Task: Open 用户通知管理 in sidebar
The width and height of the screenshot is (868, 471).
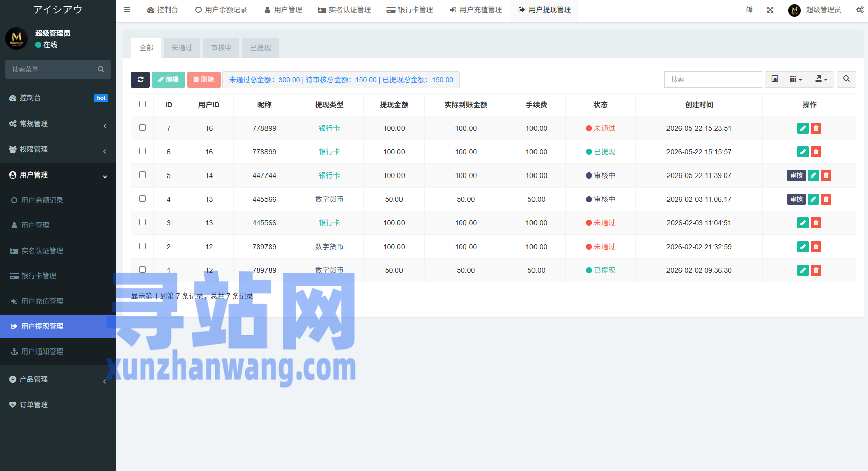Action: (x=58, y=351)
